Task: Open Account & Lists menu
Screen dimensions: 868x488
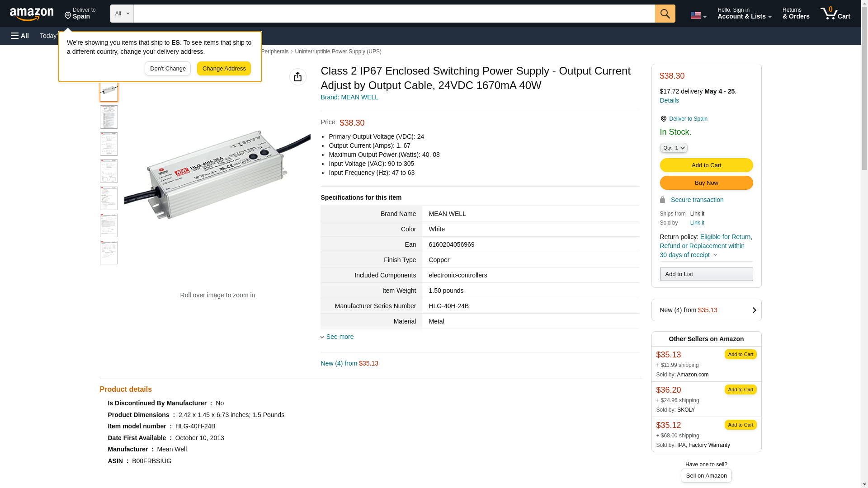Action: (744, 14)
